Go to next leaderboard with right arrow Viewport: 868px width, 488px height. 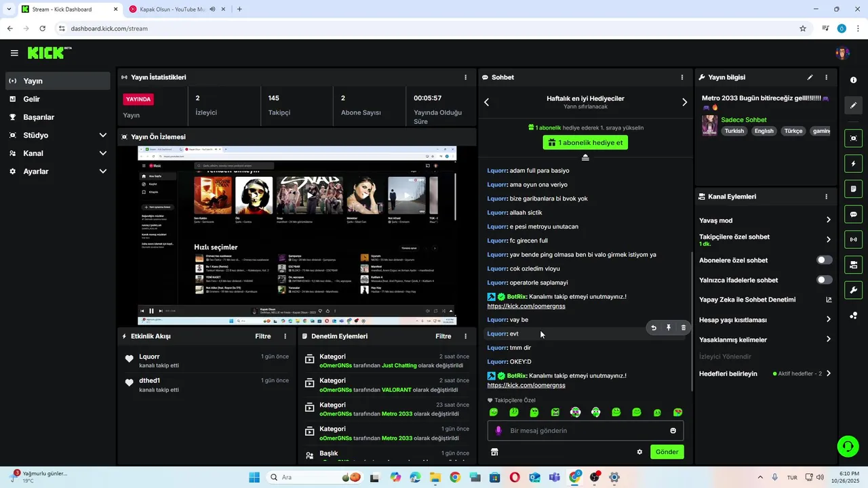coord(684,102)
